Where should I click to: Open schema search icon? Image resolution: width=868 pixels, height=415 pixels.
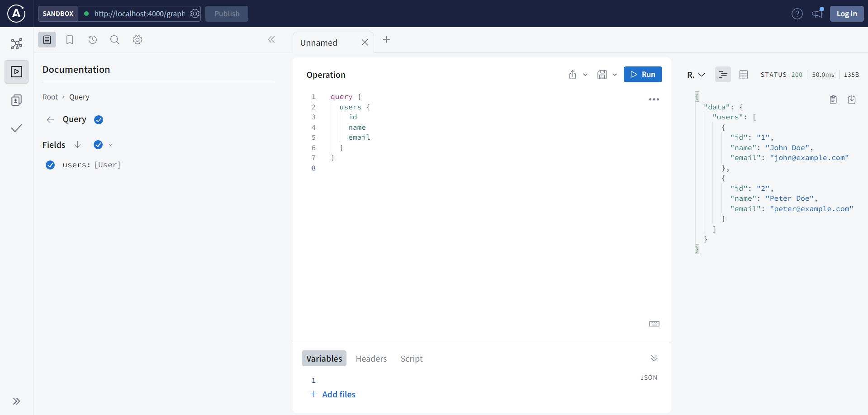click(x=115, y=40)
